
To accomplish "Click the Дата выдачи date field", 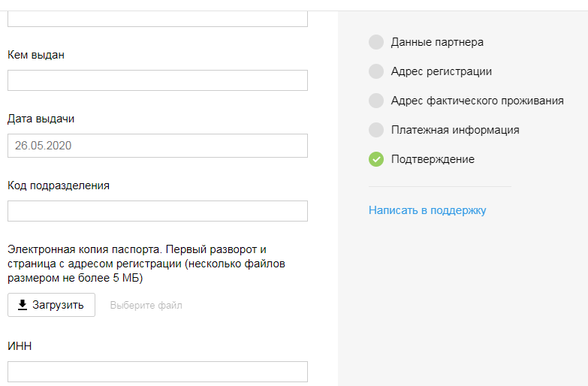I will click(158, 146).
